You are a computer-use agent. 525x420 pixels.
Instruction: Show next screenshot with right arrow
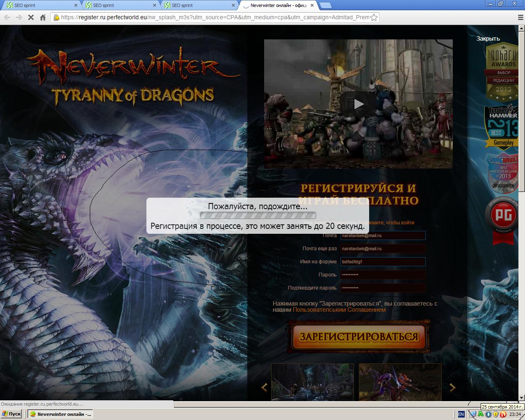click(x=452, y=387)
